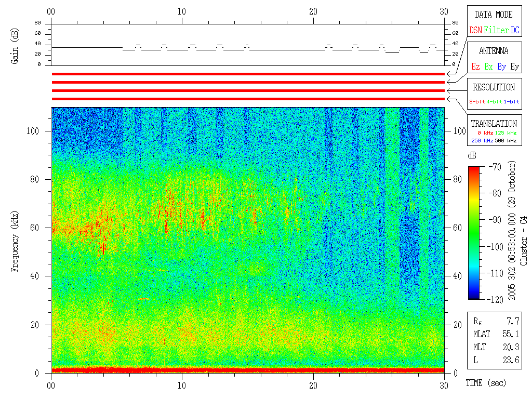Screen dimensions: 532x399
Task: Click the 20 tick on left frequency axis
Action: tap(35, 325)
